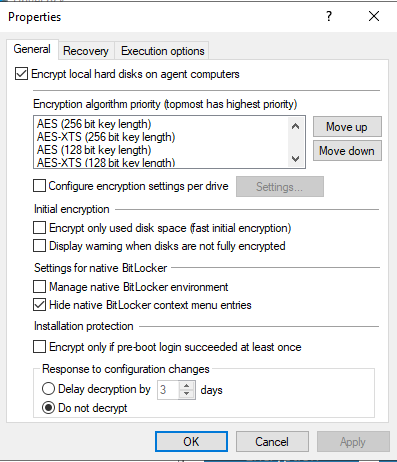Uncheck Encrypt local hard disks on agent computers

(21, 74)
